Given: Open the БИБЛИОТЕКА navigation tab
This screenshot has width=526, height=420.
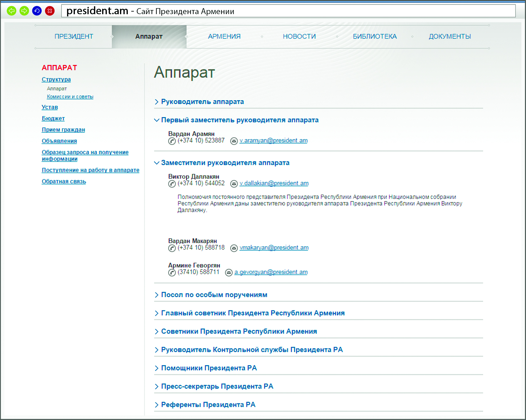Looking at the screenshot, I should 375,36.
